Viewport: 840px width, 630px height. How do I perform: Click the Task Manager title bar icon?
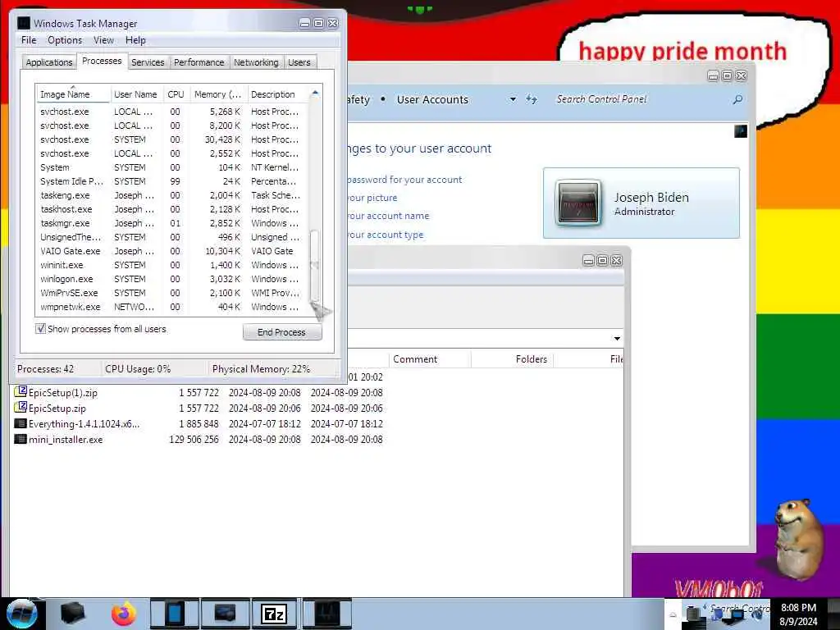[x=24, y=23]
